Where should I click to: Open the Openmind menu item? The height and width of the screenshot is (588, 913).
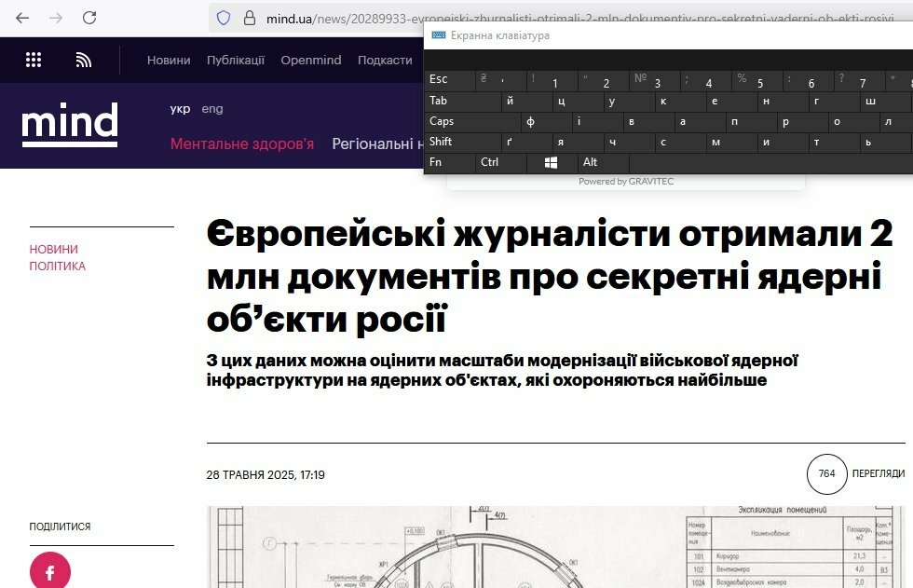pyautogui.click(x=311, y=60)
